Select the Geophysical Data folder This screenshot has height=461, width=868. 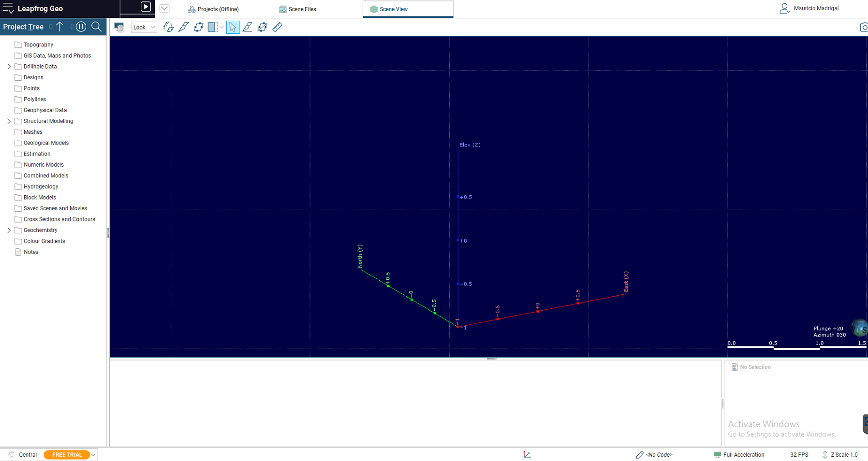coord(45,110)
